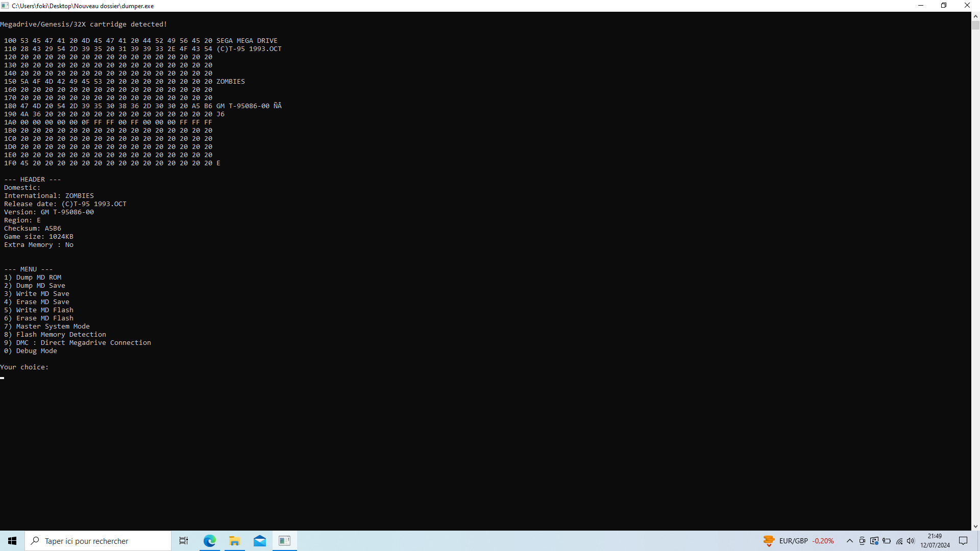Image resolution: width=980 pixels, height=551 pixels.
Task: Minimize the dumper.exe console window
Action: tap(921, 6)
